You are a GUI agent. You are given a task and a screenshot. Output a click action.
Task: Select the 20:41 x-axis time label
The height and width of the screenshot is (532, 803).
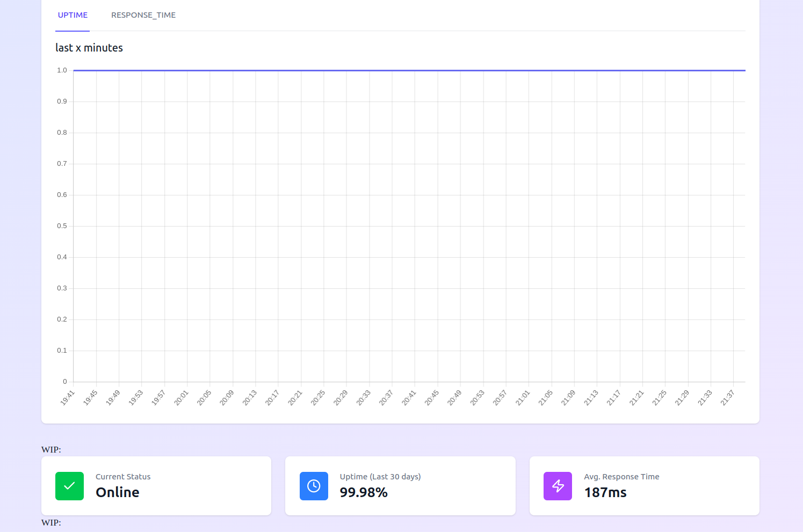pyautogui.click(x=409, y=398)
